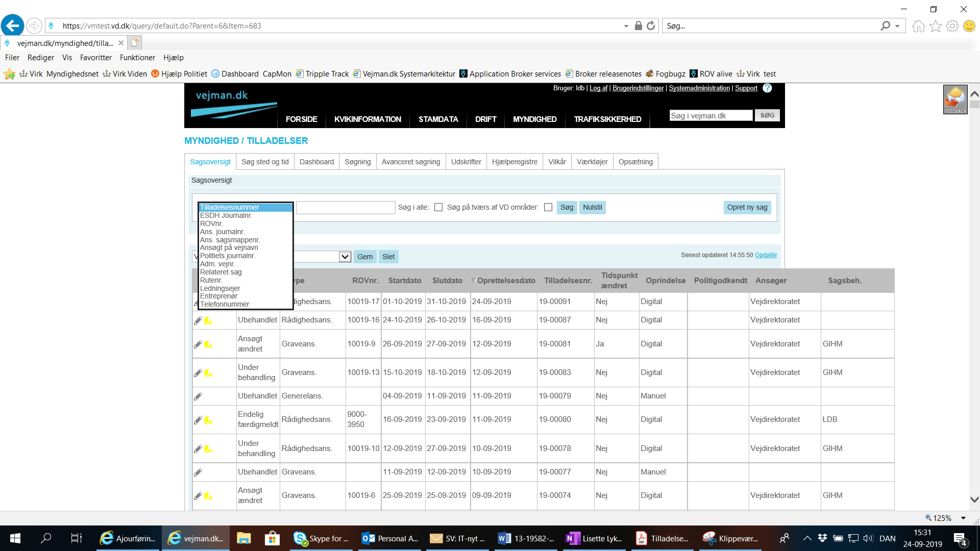Open the MYNDIGHED main menu item
980x551 pixels.
point(534,119)
